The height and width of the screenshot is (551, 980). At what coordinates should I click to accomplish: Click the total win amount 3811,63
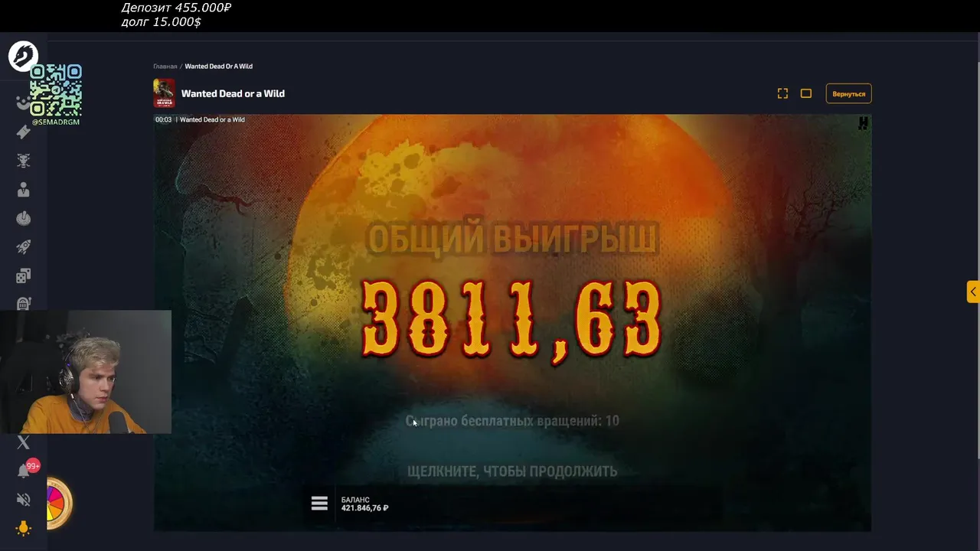[511, 320]
